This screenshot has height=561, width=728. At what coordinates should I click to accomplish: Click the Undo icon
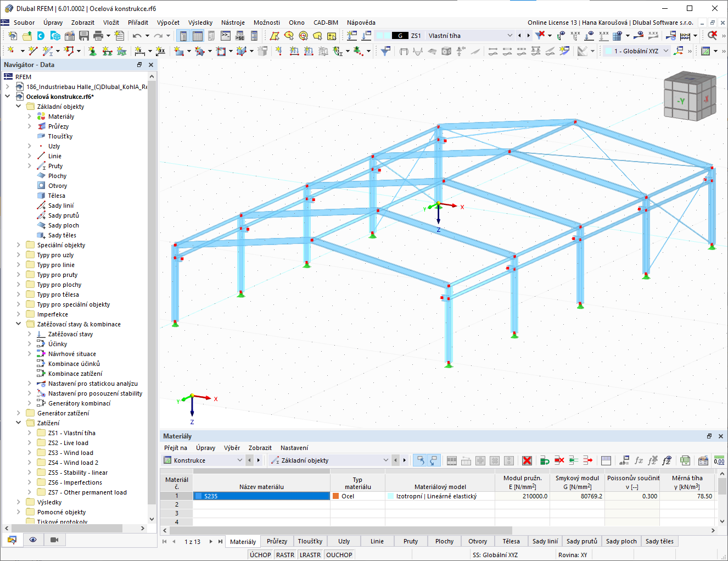pos(137,35)
